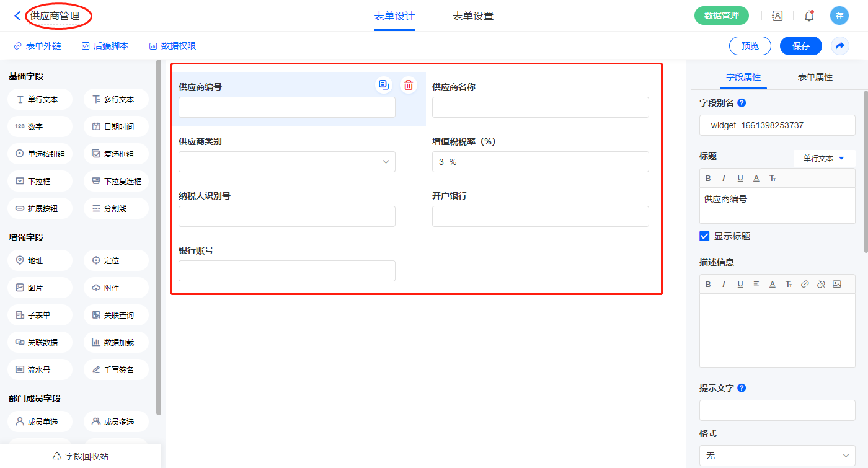Expand the 单行文本 field type selector
Image resolution: width=868 pixels, height=468 pixels.
point(824,159)
